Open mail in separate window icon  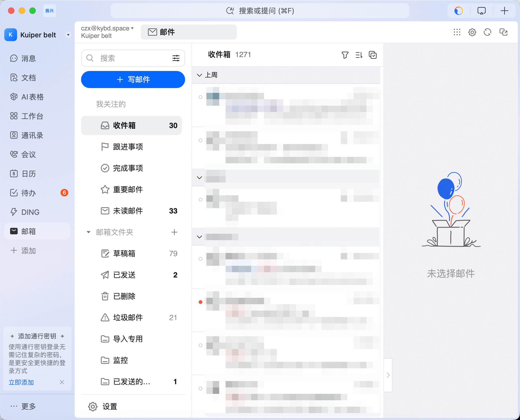coord(503,32)
